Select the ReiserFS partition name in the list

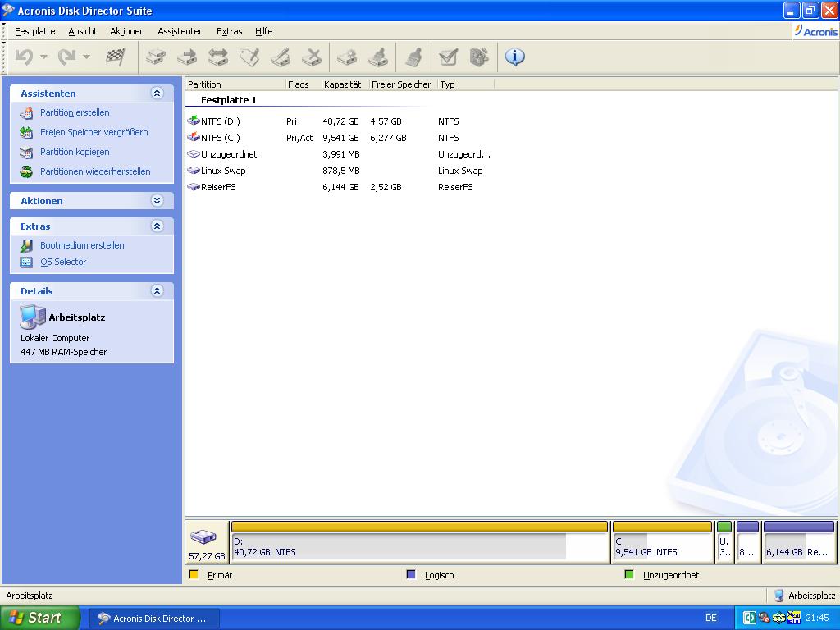tap(218, 187)
